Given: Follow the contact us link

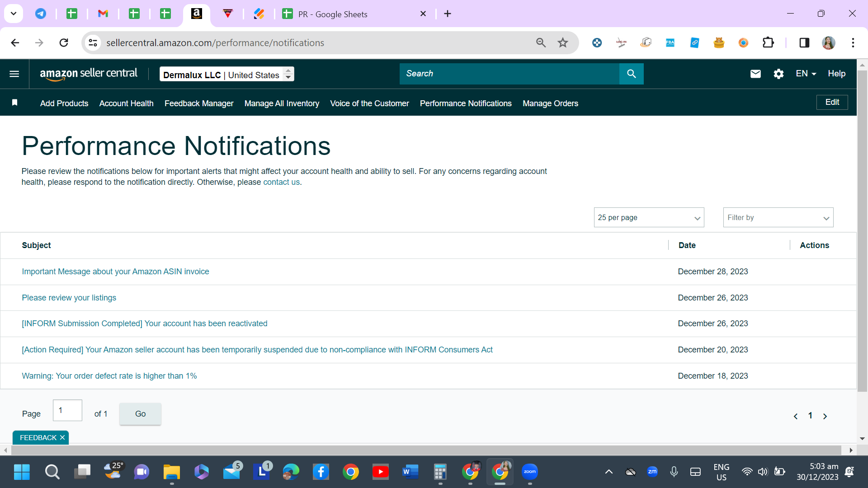Looking at the screenshot, I should coord(281,182).
